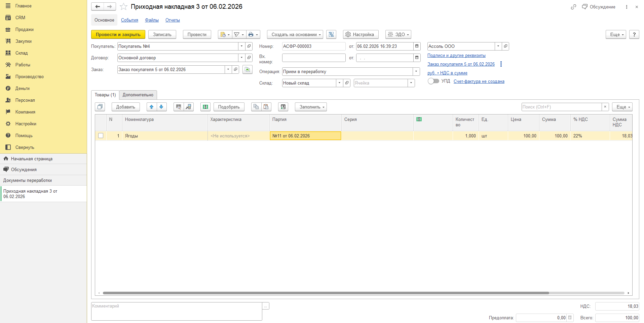This screenshot has height=323, width=644.
Task: Click Провести и закрыть button
Action: point(118,34)
